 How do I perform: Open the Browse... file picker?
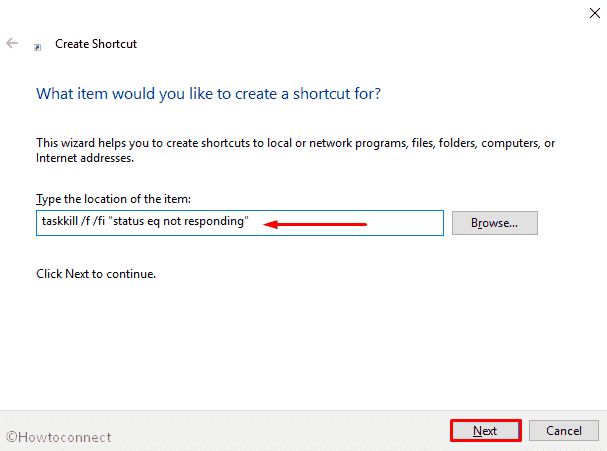495,222
